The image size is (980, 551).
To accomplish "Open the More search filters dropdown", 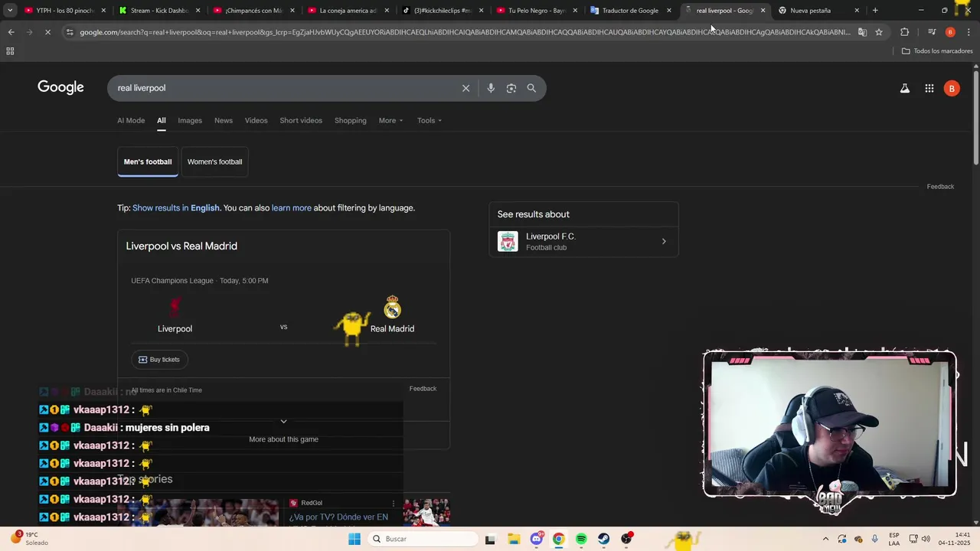I will click(x=390, y=120).
